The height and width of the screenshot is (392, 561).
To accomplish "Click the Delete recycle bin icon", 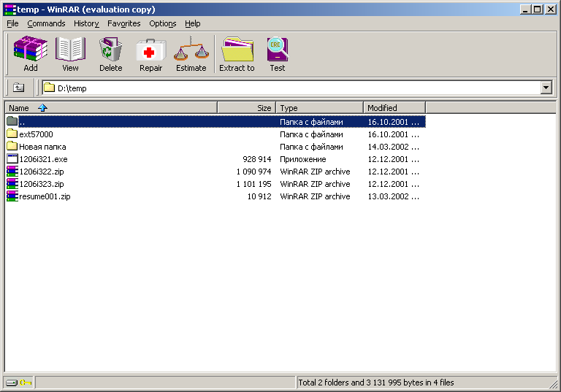I will [x=110, y=49].
